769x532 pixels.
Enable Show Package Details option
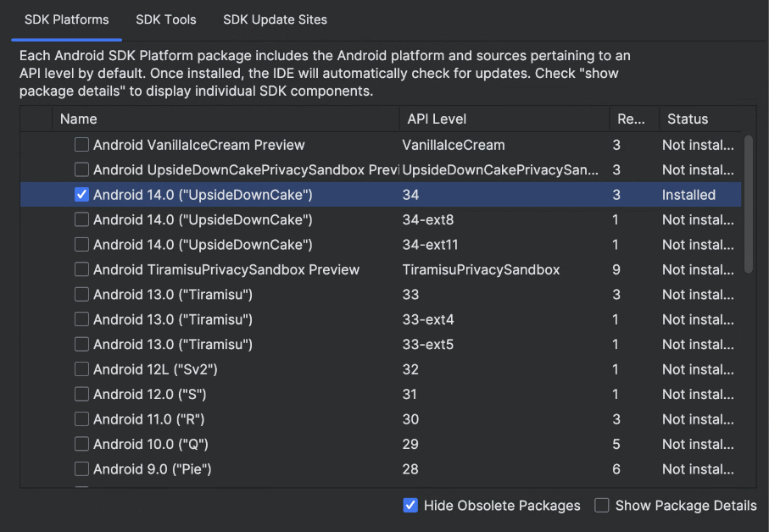coord(602,506)
